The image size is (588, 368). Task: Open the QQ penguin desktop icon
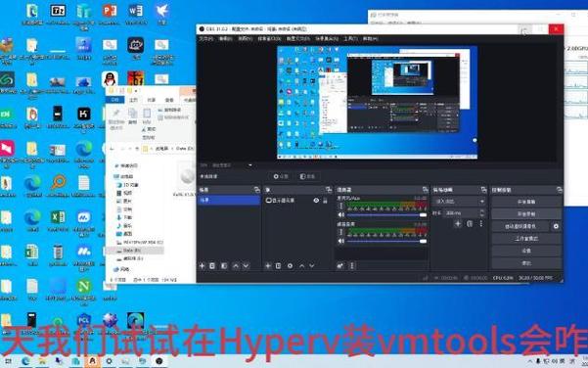pos(110,79)
